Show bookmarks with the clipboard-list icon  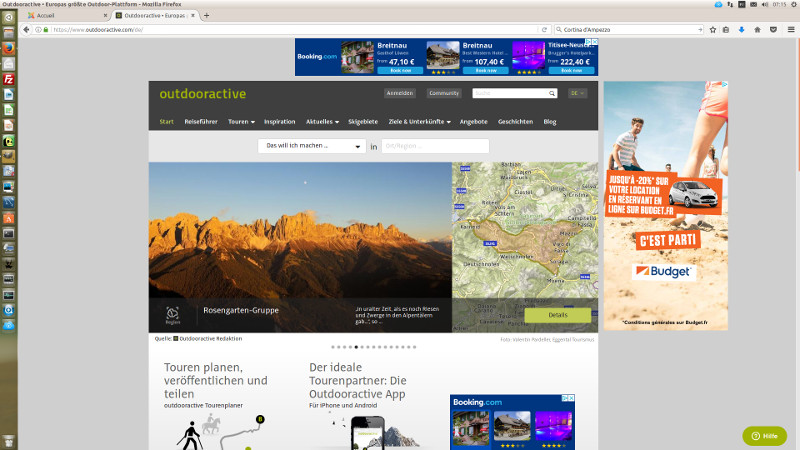click(x=726, y=30)
